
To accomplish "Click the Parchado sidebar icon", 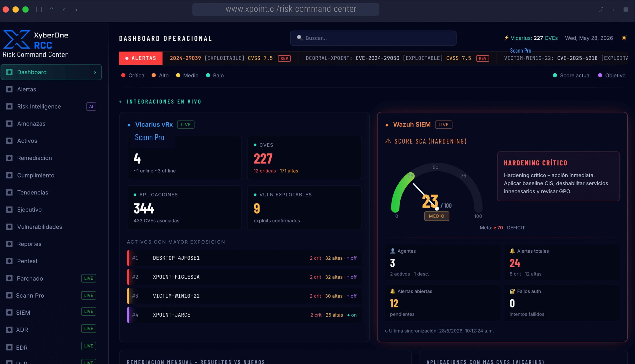I will pos(9,278).
